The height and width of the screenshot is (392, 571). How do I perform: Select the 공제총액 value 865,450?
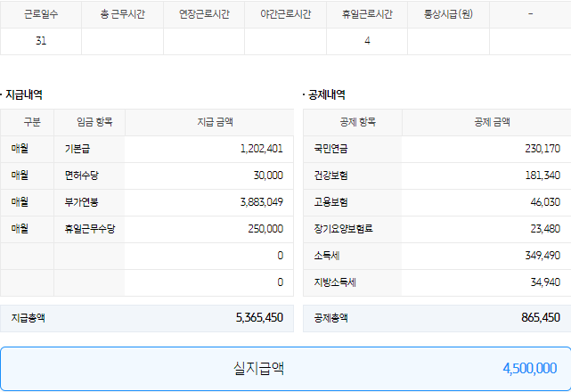[541, 317]
